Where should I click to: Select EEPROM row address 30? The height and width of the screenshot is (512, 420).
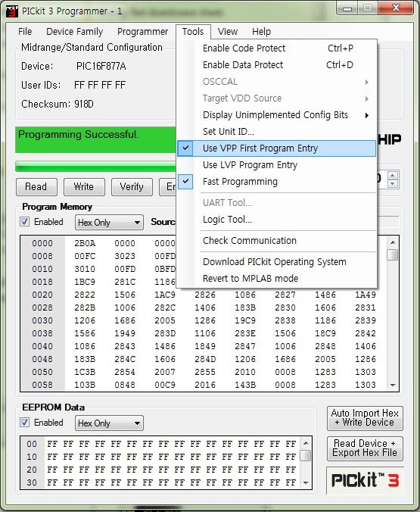coord(32,482)
